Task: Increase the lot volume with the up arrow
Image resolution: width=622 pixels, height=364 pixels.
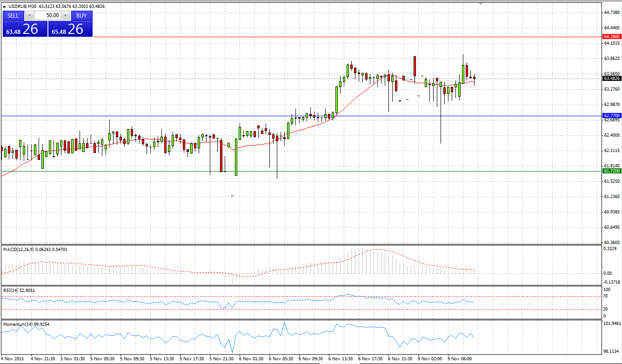Action: [x=65, y=15]
